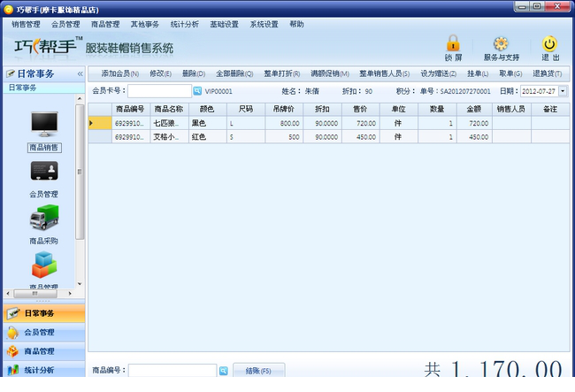Click sidebar horizontal scrollbar right arrow
The width and height of the screenshot is (575, 392).
(70, 294)
